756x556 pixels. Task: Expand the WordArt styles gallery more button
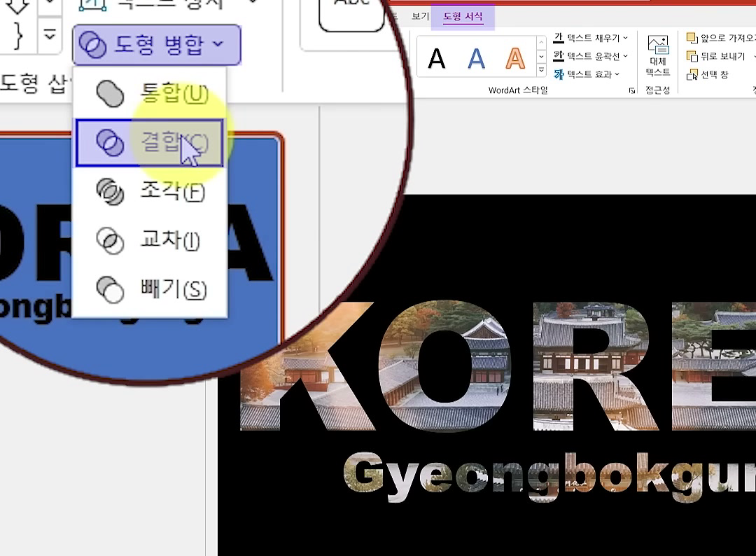click(541, 70)
